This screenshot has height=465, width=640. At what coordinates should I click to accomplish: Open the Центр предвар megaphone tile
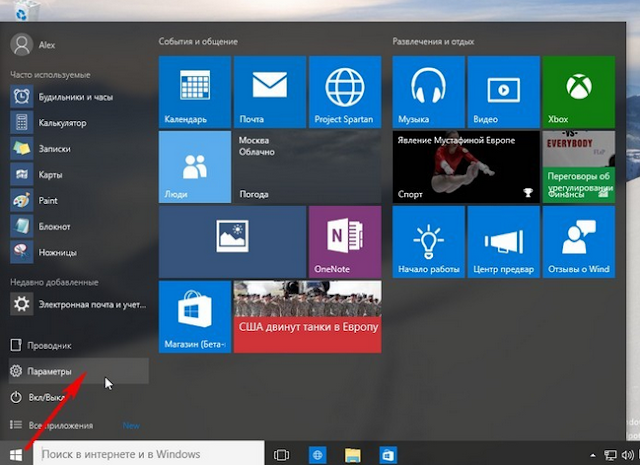point(504,242)
